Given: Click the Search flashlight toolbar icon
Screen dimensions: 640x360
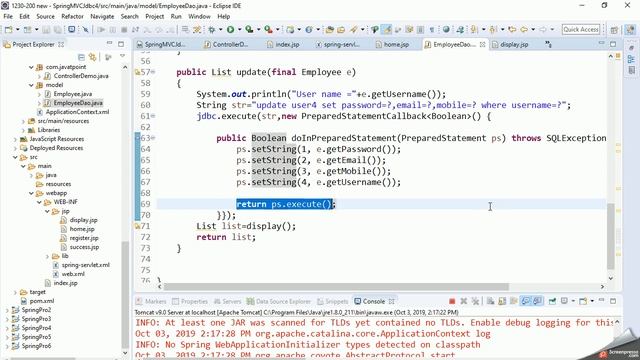Looking at the screenshot, I should click(353, 29).
